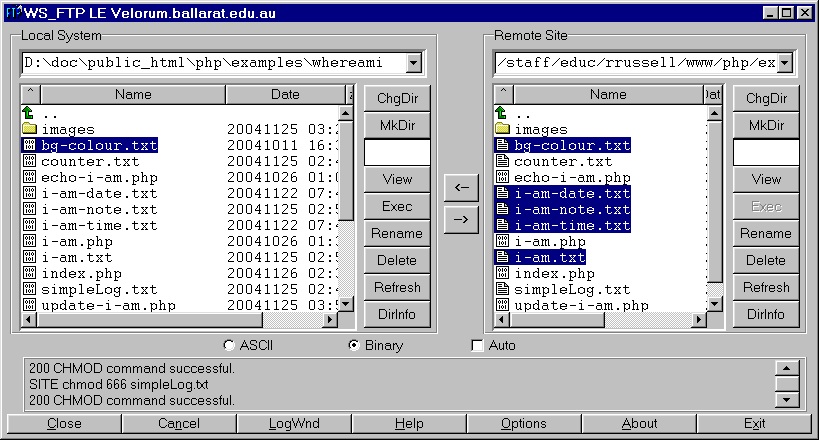Click Local System Refresh button

(397, 287)
